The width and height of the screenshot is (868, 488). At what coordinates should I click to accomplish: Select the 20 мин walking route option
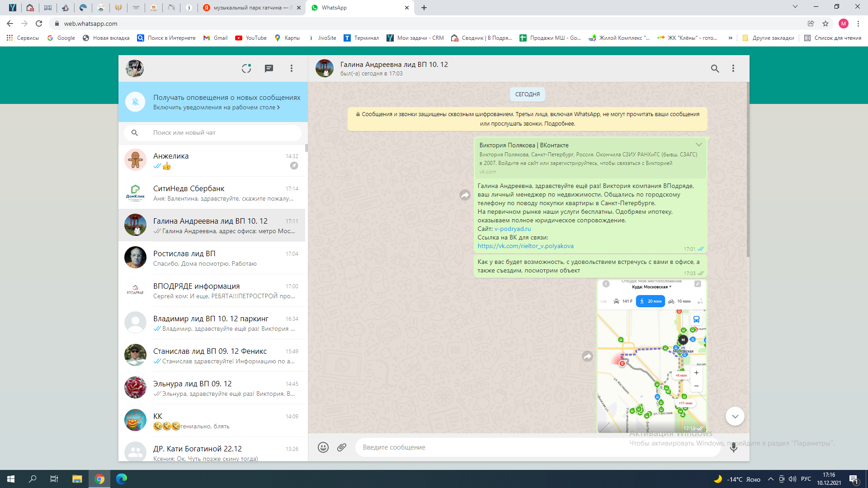tap(650, 301)
